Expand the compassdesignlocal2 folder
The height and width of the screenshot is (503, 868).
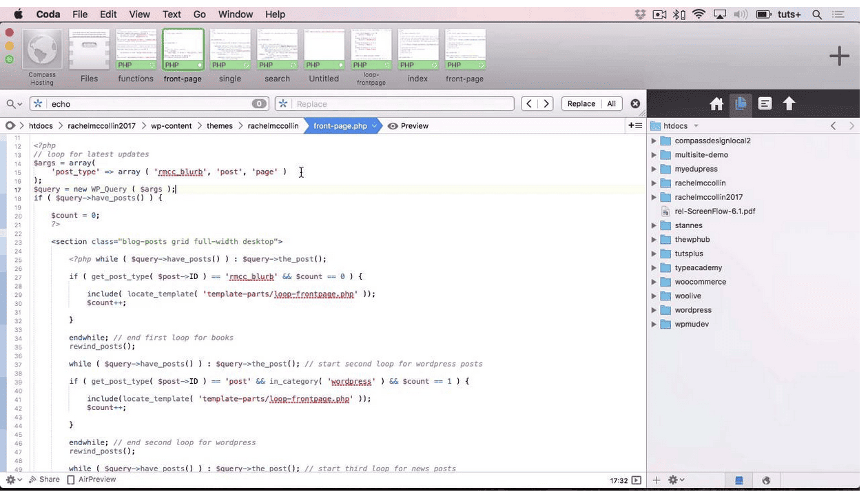point(654,141)
